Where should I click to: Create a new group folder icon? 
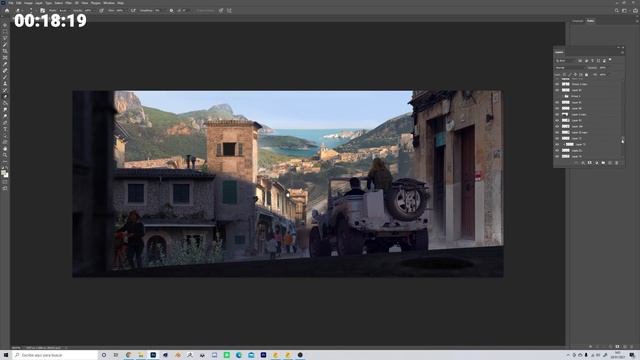[x=603, y=162]
